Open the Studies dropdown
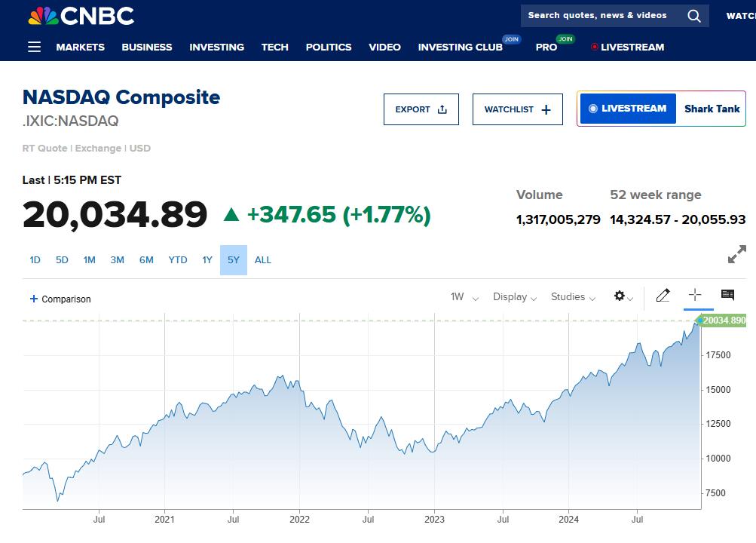Image resolution: width=756 pixels, height=543 pixels. coord(573,297)
